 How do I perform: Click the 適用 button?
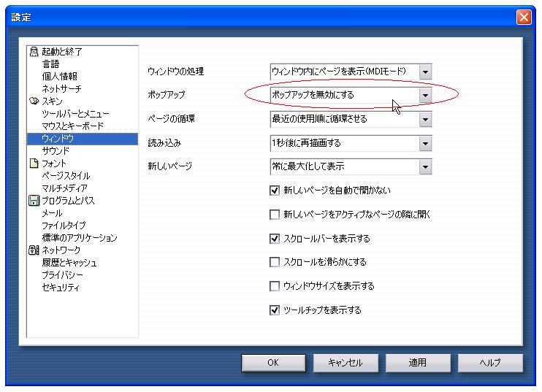418,363
